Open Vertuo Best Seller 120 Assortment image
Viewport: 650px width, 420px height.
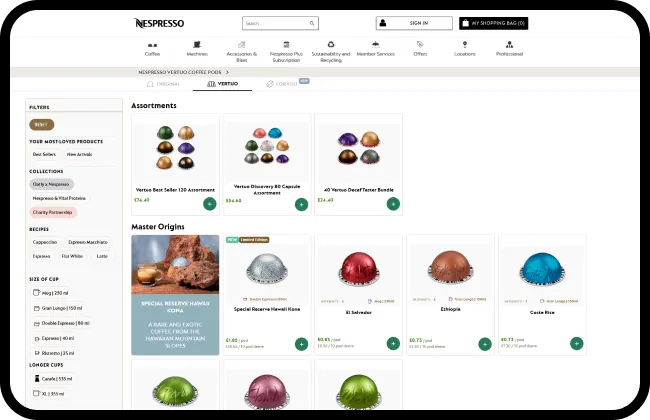point(175,148)
